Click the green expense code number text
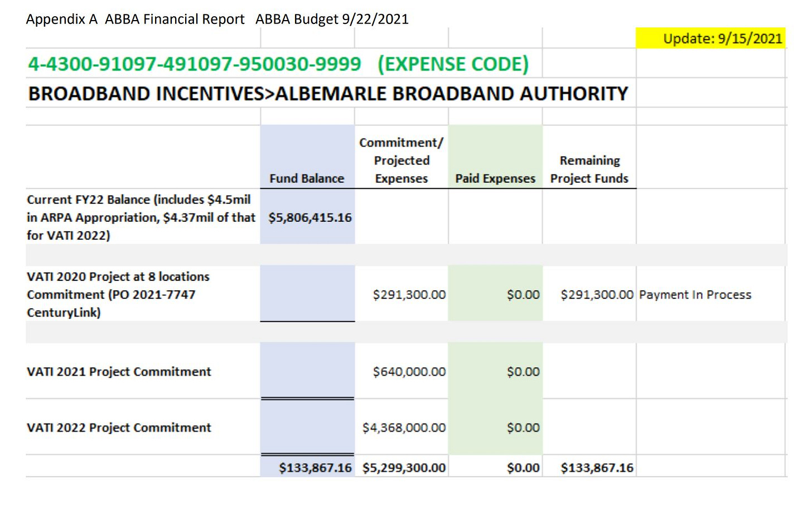 pyautogui.click(x=195, y=64)
